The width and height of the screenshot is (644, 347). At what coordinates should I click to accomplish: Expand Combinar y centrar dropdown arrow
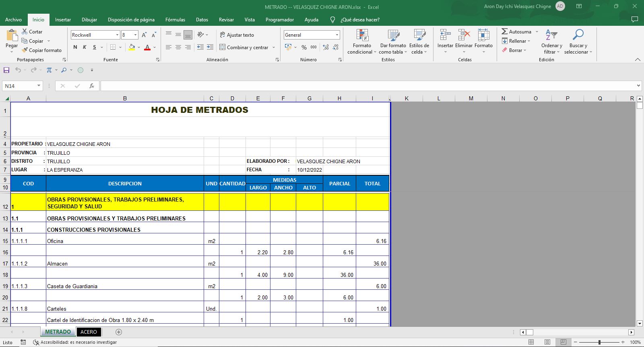[x=274, y=48]
